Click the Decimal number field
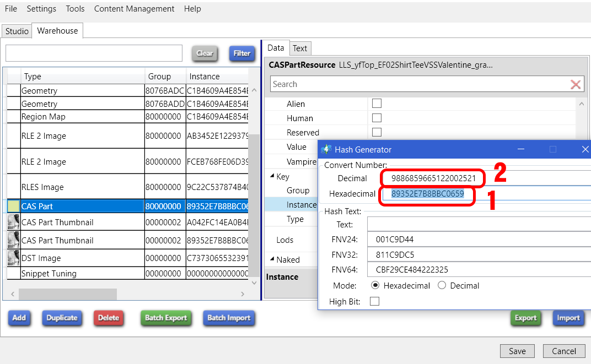This screenshot has height=364, width=591. (x=486, y=178)
